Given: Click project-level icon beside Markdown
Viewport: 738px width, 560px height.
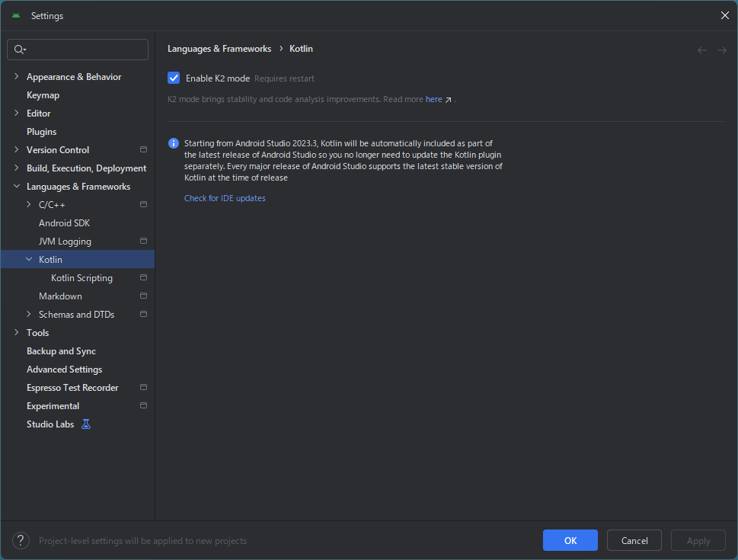Looking at the screenshot, I should coord(143,296).
